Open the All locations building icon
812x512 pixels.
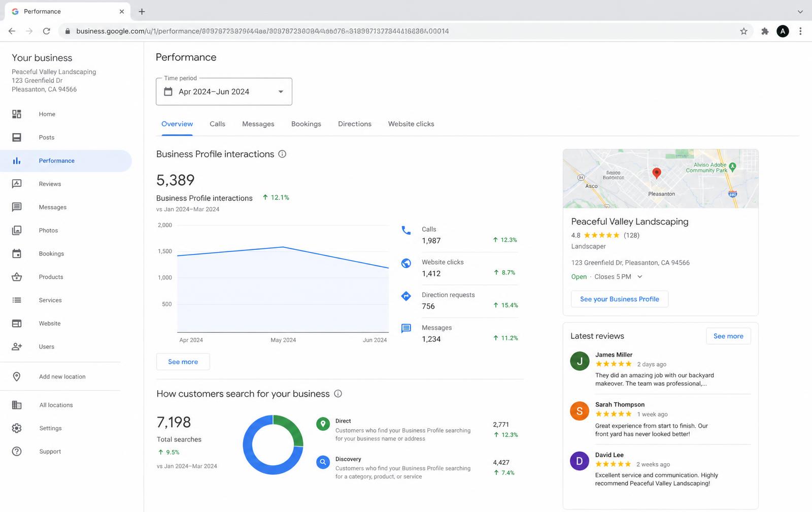pyautogui.click(x=17, y=405)
